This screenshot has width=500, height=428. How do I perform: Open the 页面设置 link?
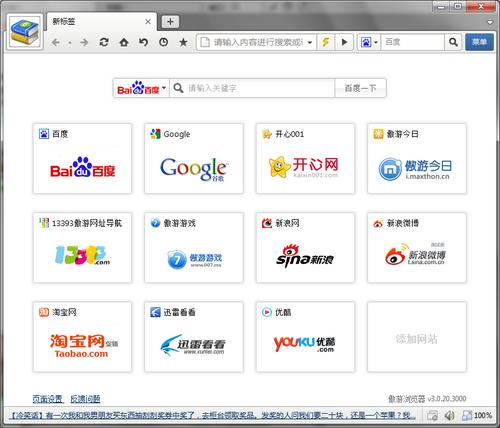point(47,399)
